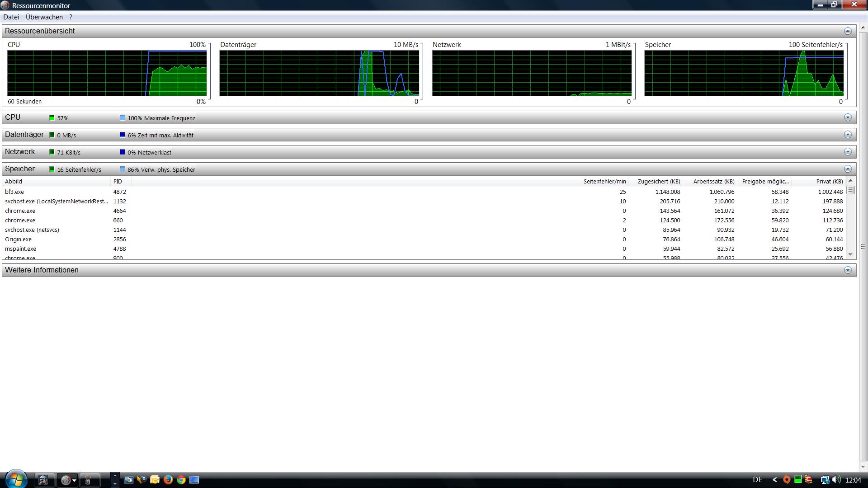Image resolution: width=868 pixels, height=488 pixels.
Task: Collapse the Ressourcenübersicht section
Action: 848,31
